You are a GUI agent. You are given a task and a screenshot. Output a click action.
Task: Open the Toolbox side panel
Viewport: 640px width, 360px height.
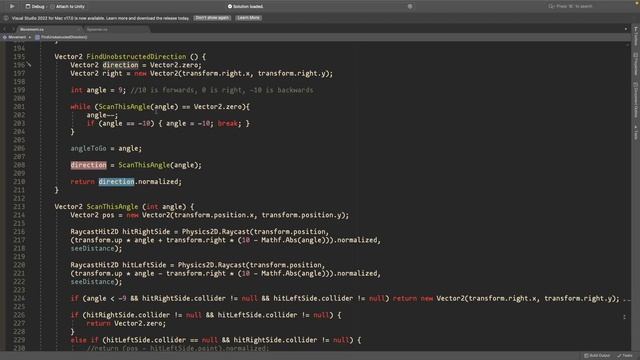[x=636, y=36]
